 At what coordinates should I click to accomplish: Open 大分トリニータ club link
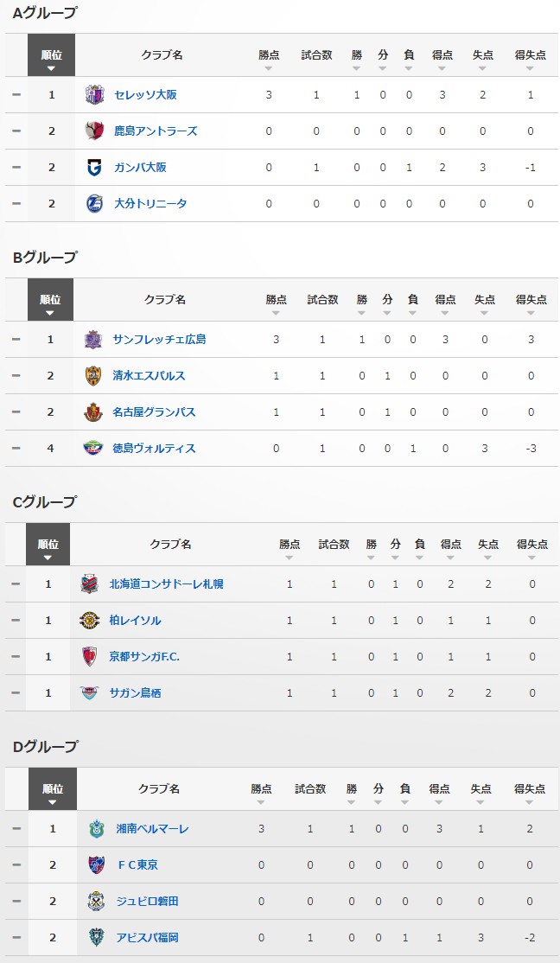pos(150,203)
